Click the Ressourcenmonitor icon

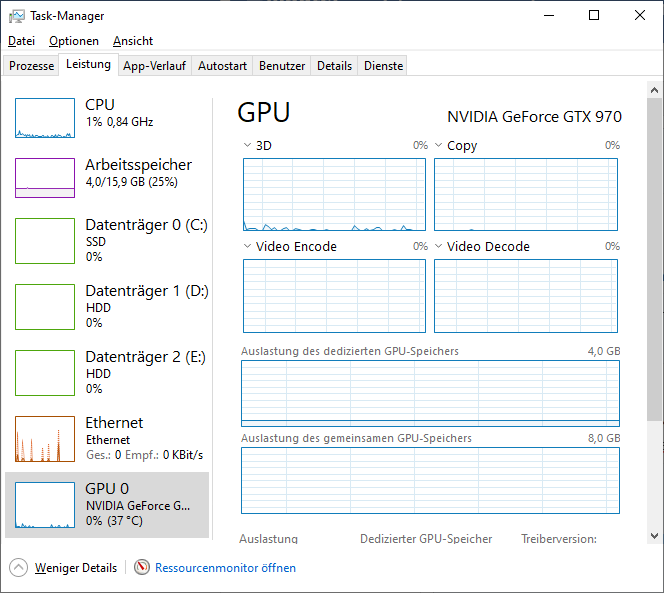tap(142, 568)
